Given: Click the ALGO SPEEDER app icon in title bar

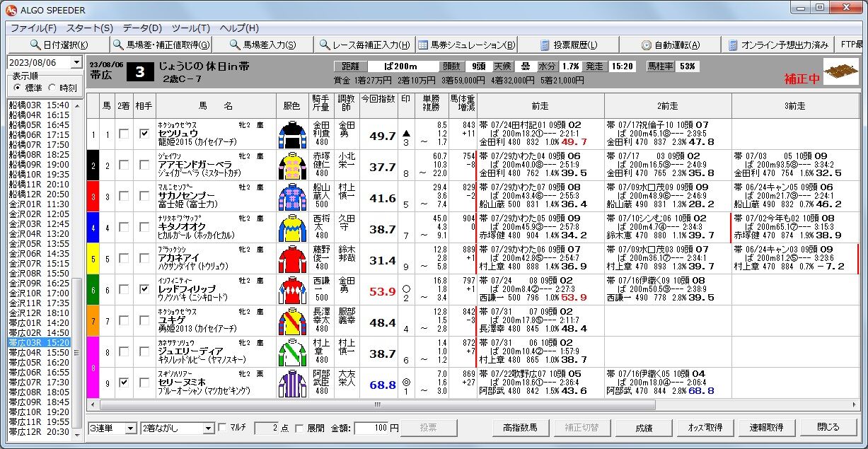Looking at the screenshot, I should (x=11, y=10).
